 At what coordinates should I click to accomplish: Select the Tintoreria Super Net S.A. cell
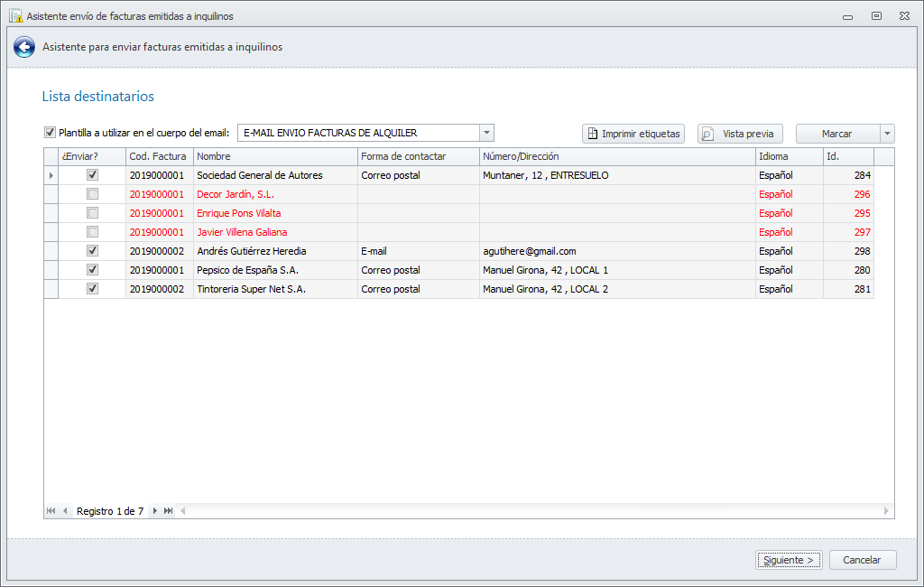[x=275, y=289]
